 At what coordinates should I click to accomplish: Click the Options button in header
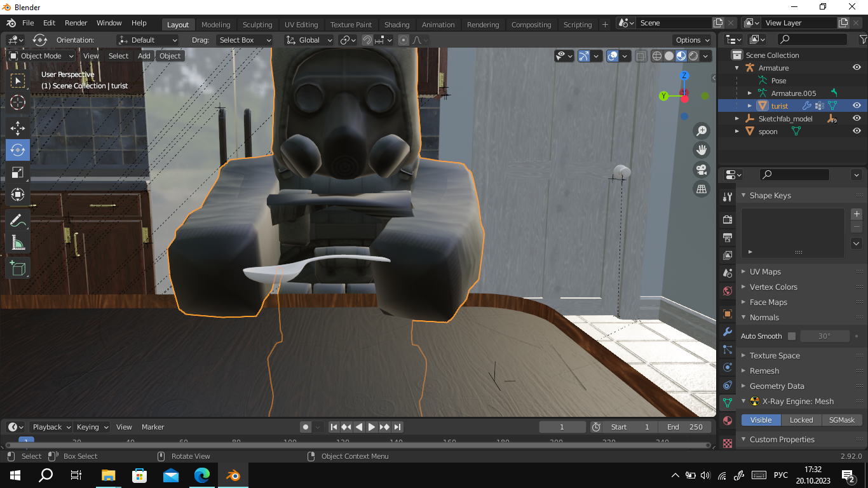[x=693, y=40]
